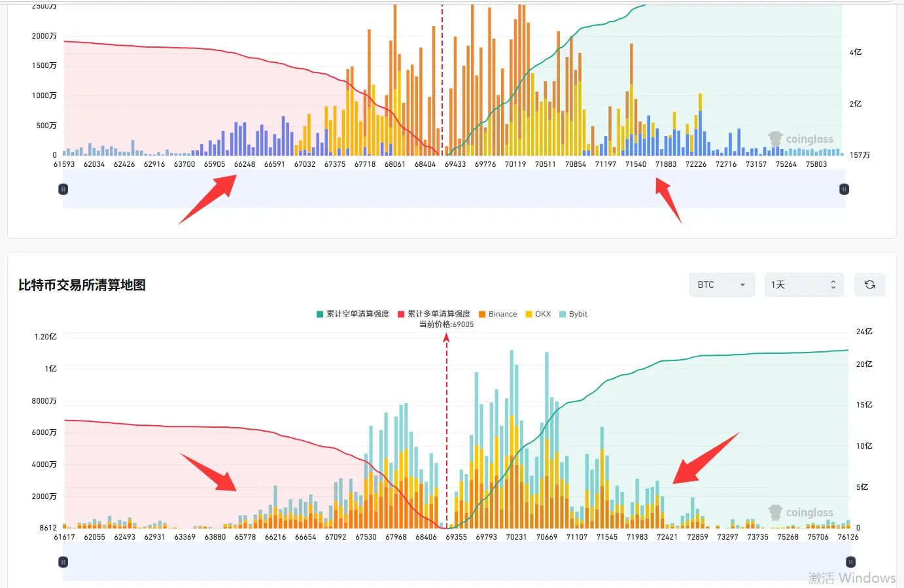
Task: Click the 69433 price label on the upper chart axis
Action: pos(455,164)
